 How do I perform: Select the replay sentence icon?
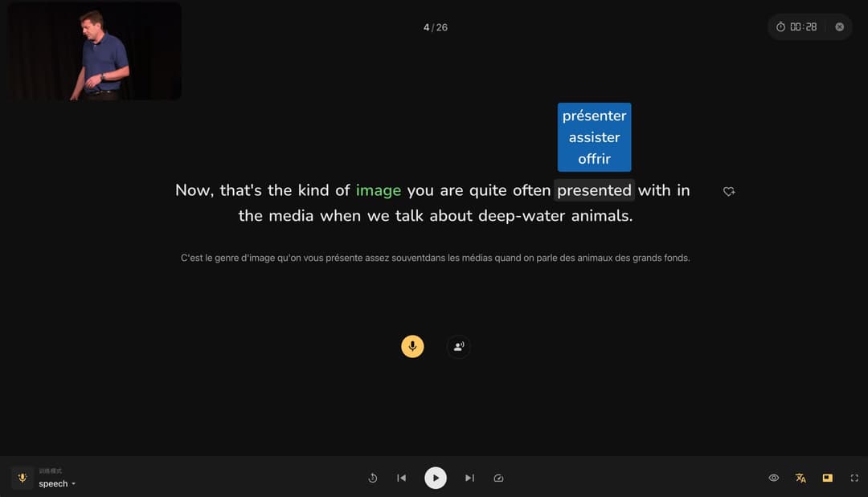click(372, 478)
